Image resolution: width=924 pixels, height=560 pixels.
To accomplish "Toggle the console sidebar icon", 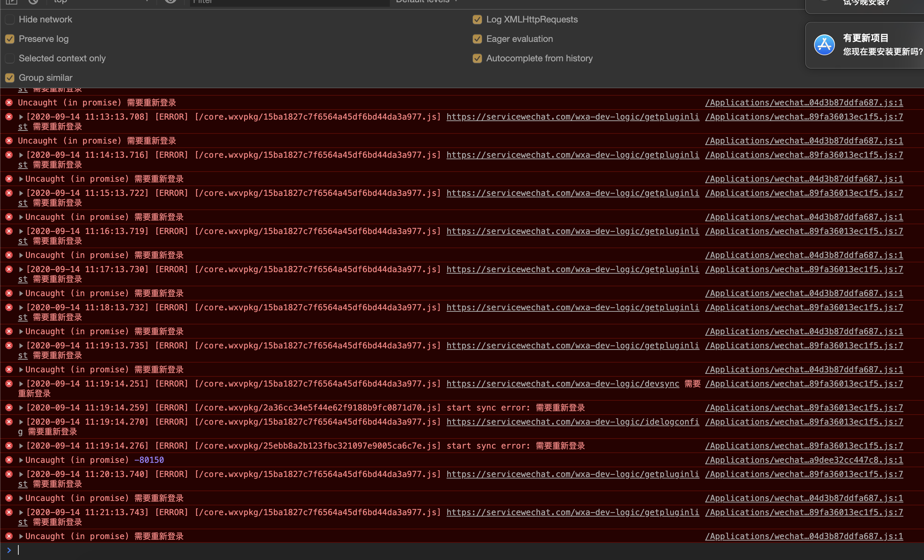I will tap(11, 1).
